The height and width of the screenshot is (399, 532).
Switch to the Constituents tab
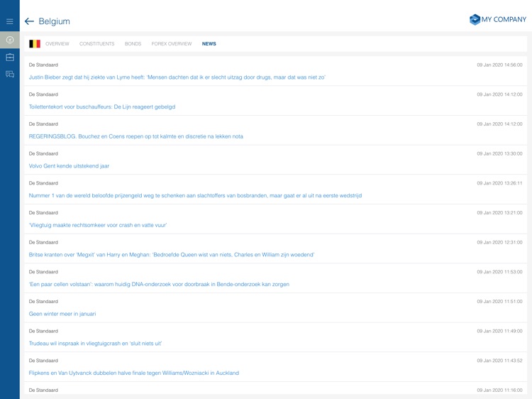click(96, 44)
